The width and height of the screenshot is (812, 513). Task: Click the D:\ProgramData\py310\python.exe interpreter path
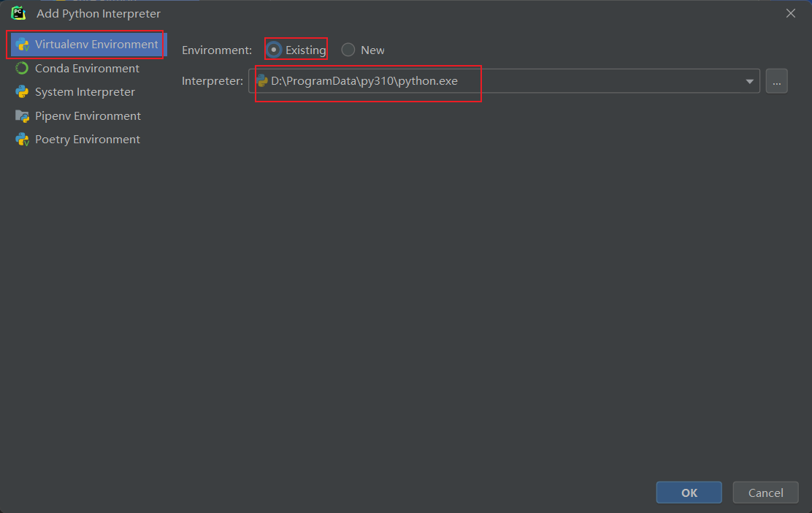(x=364, y=81)
